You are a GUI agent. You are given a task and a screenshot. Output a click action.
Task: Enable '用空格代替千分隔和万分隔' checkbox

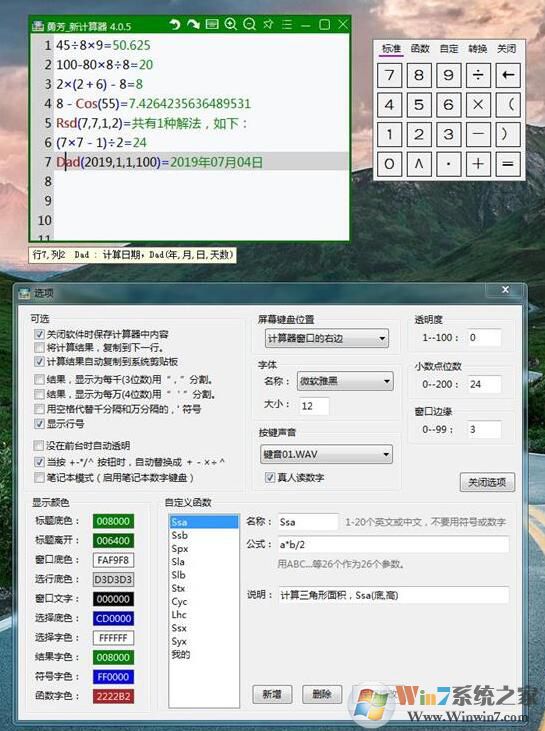pos(39,409)
